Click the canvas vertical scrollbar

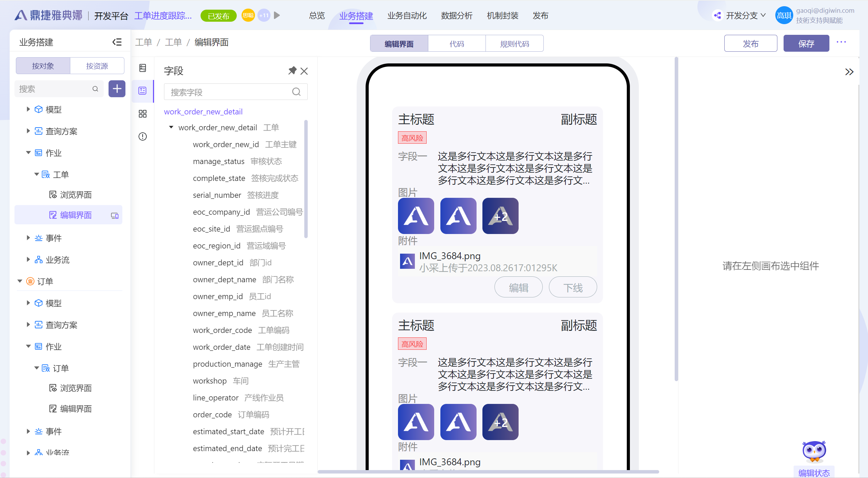coord(676,219)
